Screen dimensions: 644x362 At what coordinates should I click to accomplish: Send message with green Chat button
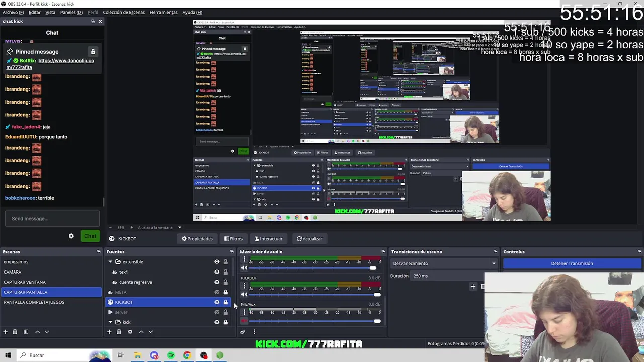pyautogui.click(x=90, y=236)
